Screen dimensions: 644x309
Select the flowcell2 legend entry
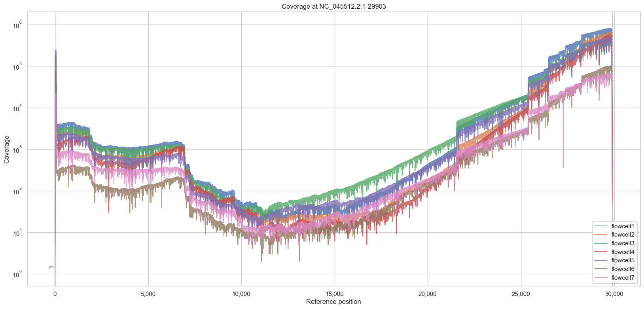point(614,235)
